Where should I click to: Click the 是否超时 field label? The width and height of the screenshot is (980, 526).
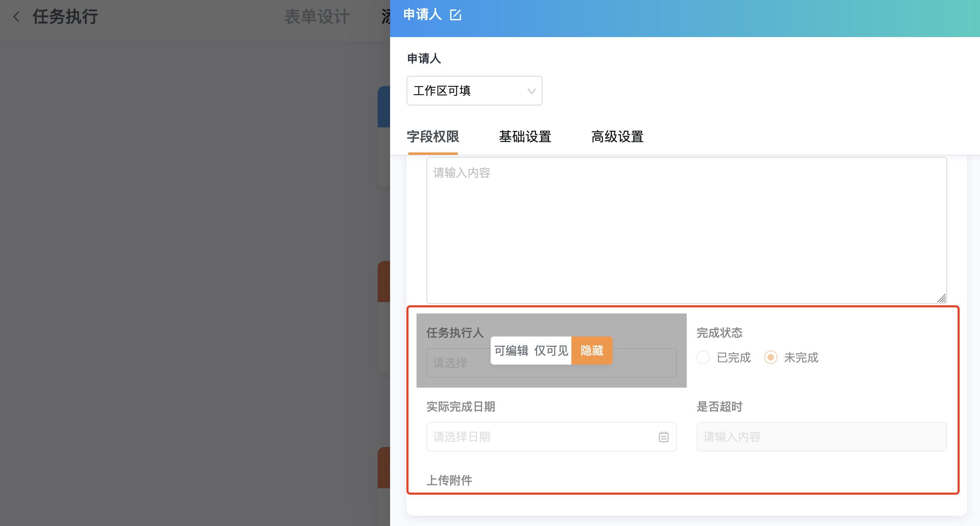click(719, 407)
